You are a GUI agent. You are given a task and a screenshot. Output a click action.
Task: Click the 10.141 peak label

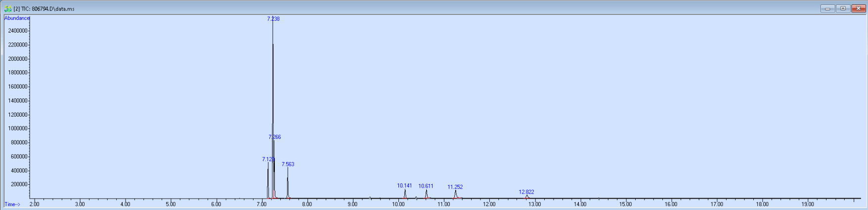tap(404, 186)
